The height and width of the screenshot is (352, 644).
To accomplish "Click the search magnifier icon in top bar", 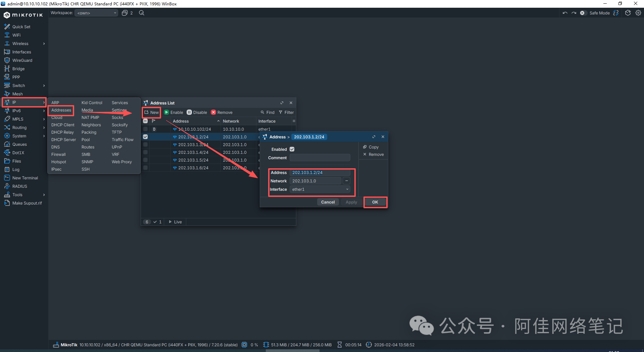I will click(x=142, y=13).
